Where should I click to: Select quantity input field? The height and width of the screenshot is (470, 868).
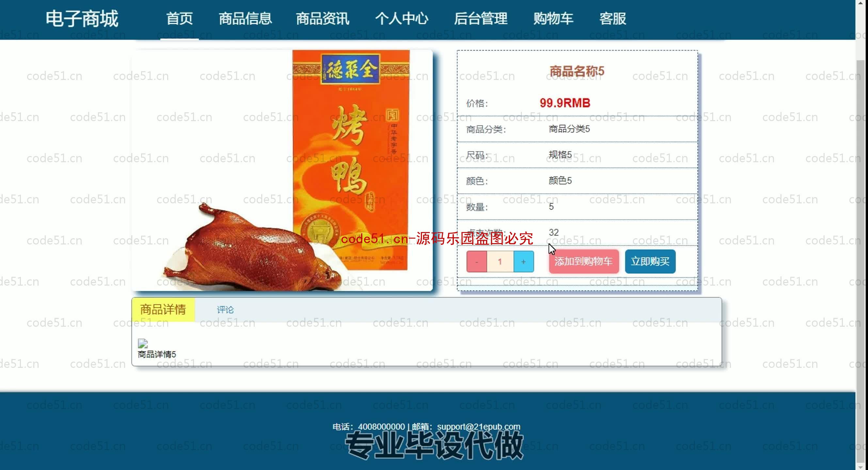[500, 262]
